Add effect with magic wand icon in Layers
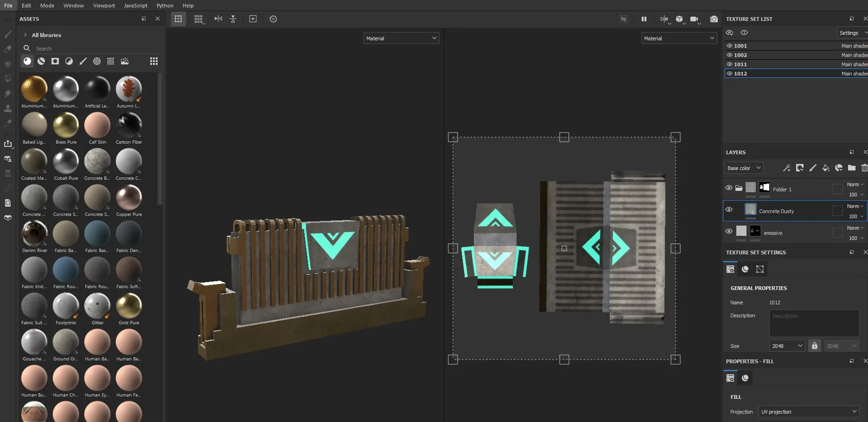Screen dimensions: 868x422 coord(787,168)
